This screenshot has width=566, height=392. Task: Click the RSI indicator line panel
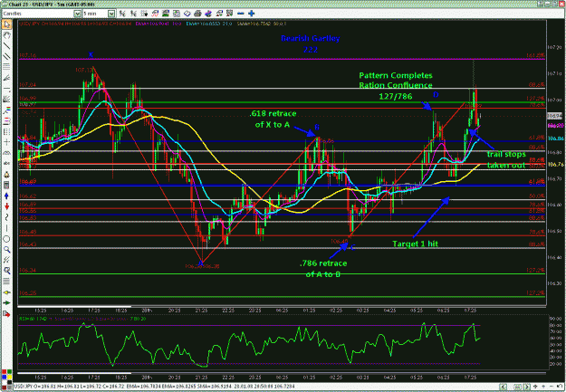(x=282, y=343)
